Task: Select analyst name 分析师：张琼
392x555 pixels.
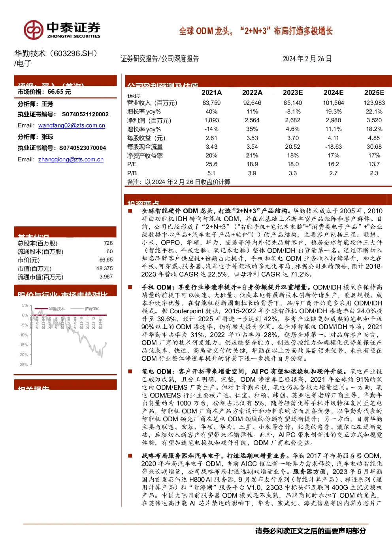Action: (x=35, y=137)
